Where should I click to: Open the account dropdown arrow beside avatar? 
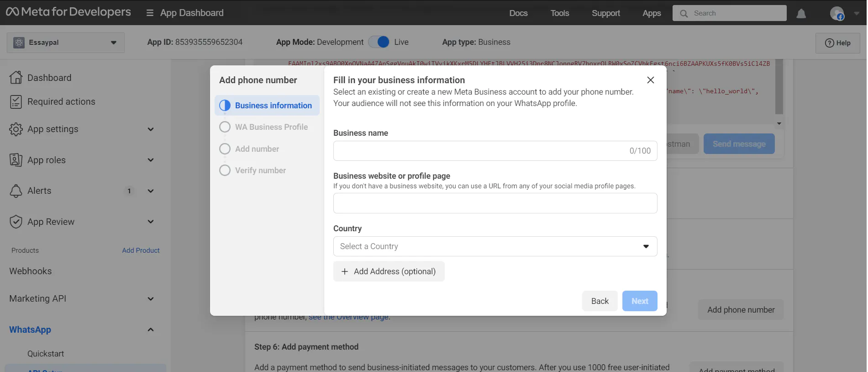(857, 14)
